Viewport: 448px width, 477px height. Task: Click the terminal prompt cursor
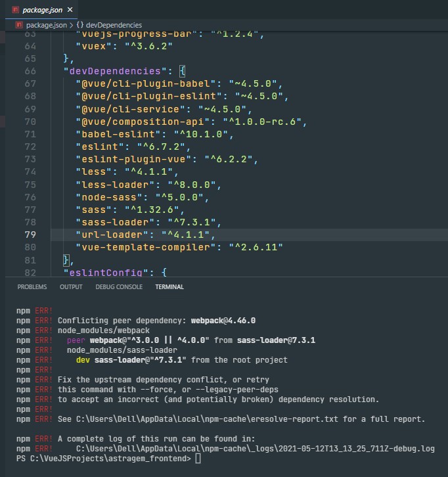click(x=198, y=459)
